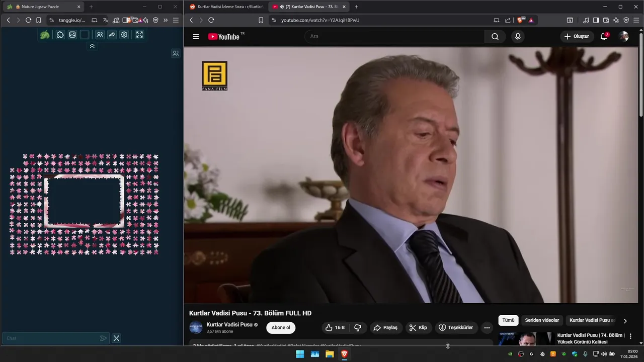Click the Abone ol subscribe button
Viewport: 644px width, 362px height.
click(x=281, y=328)
